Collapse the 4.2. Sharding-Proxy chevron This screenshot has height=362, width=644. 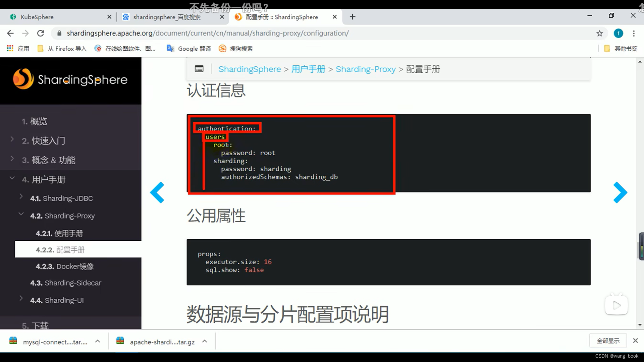[21, 214]
